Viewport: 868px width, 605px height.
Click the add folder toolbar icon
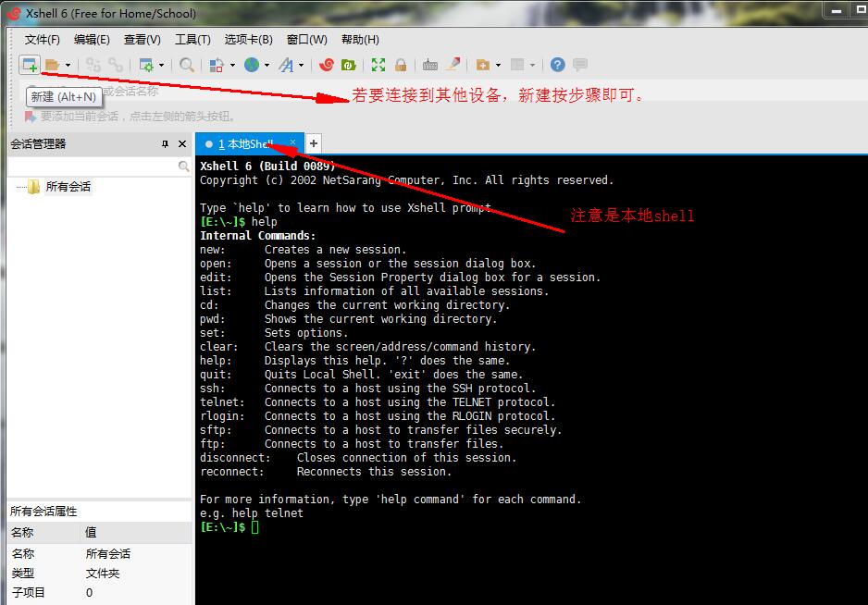click(483, 66)
